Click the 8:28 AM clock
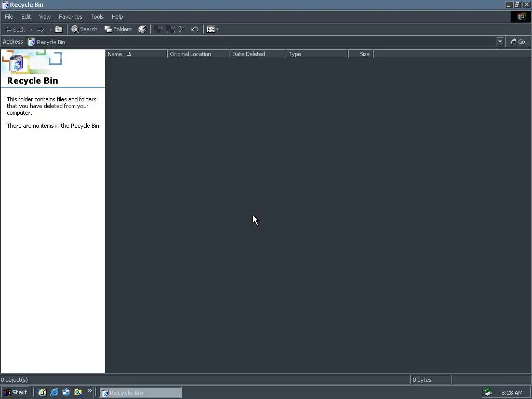This screenshot has height=399, width=532. click(512, 393)
